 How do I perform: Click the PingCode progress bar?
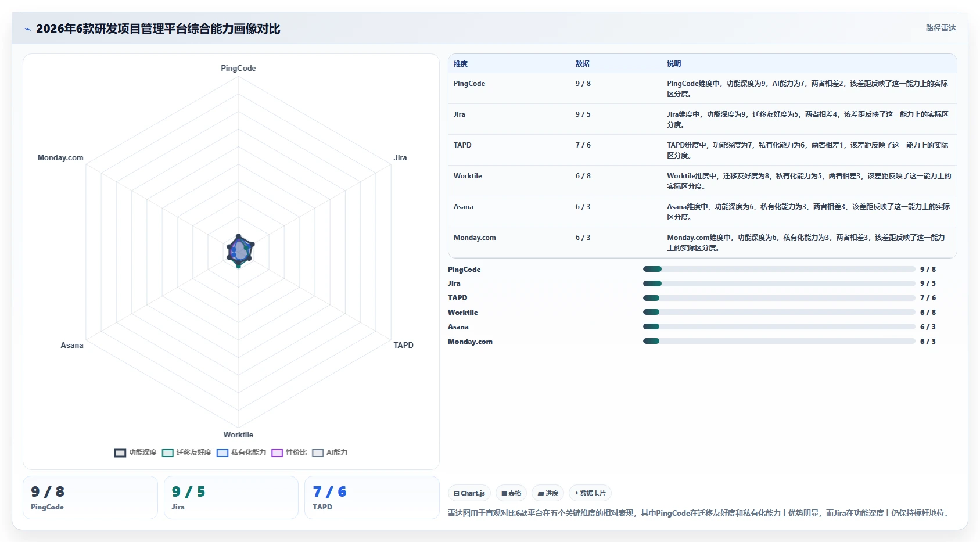[x=779, y=269]
